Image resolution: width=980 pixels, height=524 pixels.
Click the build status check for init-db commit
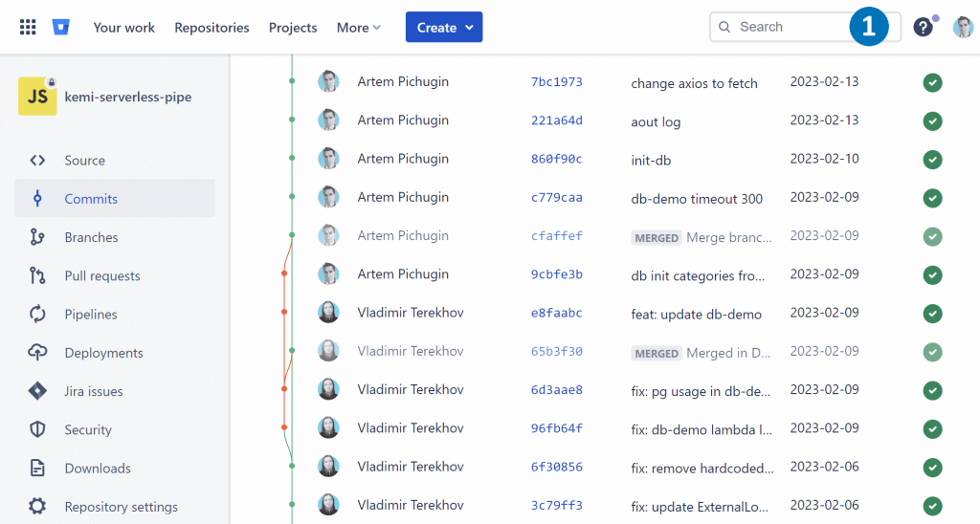932,160
